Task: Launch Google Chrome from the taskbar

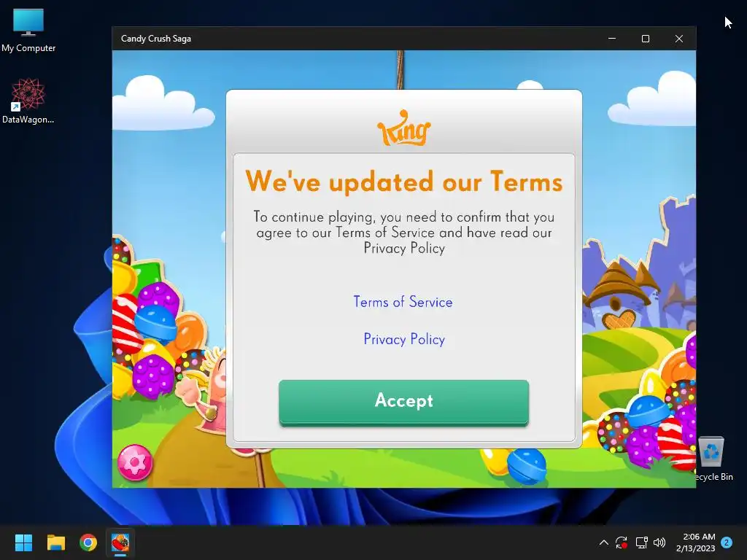Action: [x=88, y=542]
